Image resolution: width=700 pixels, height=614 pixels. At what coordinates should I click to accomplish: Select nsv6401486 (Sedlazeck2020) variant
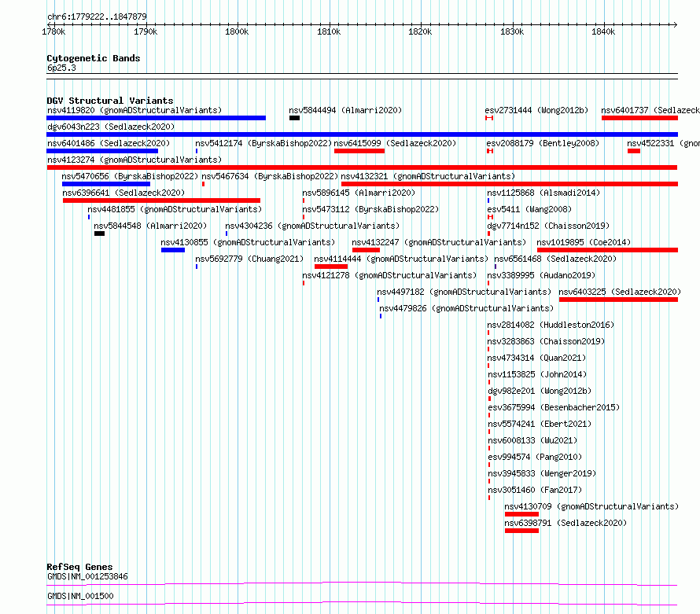point(109,143)
